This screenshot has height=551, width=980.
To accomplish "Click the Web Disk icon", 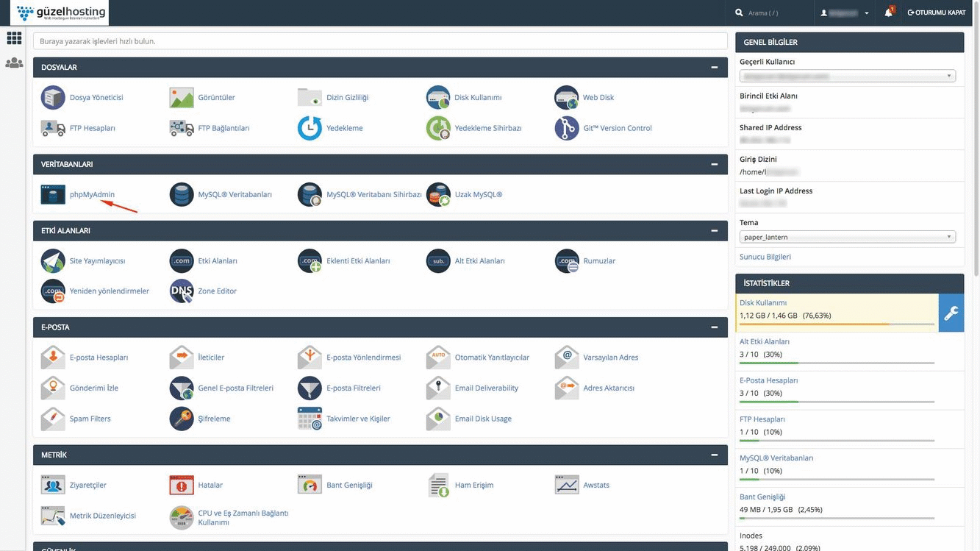I will (x=567, y=97).
